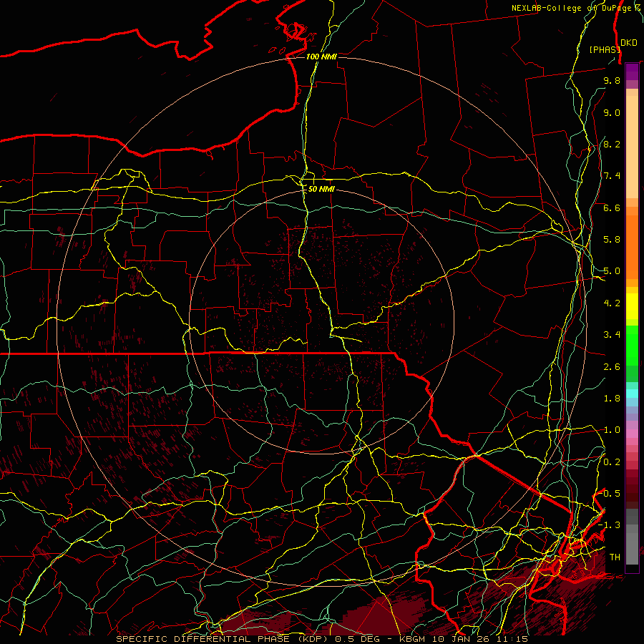Select the 9.0 scale value
This screenshot has width=644, height=644.
[612, 112]
